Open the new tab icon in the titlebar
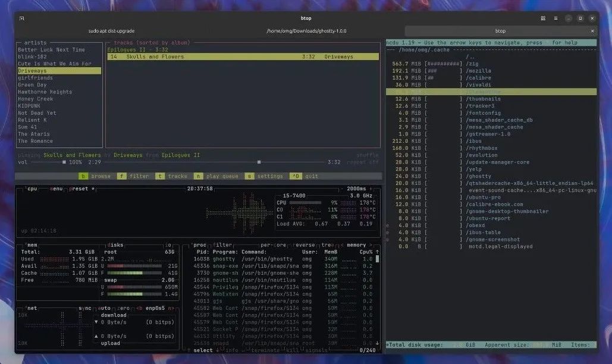This screenshot has width=612, height=364. (x=22, y=18)
